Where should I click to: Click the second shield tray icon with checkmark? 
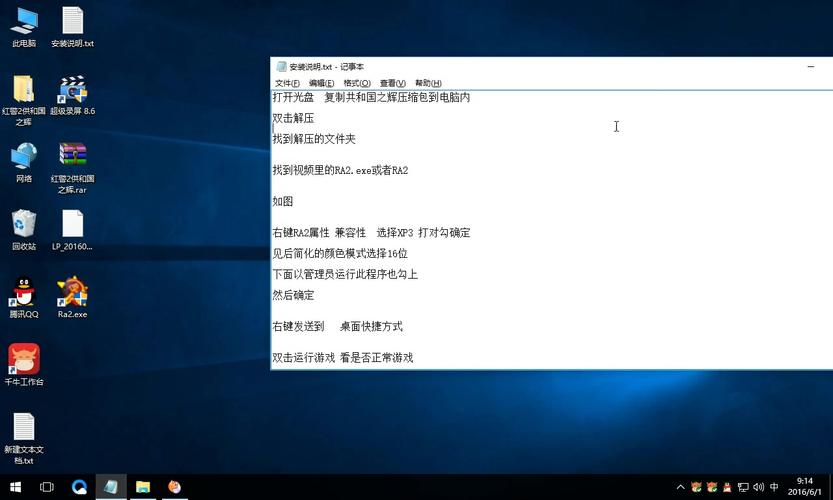[712, 487]
